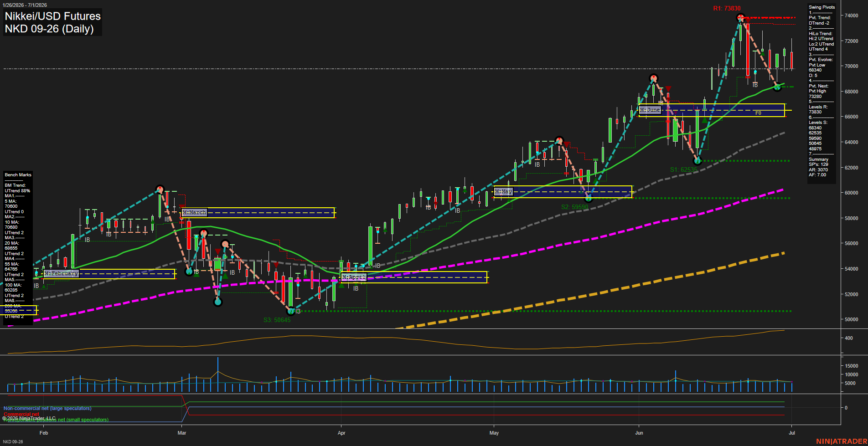Click the M:May monthly range label
The height and width of the screenshot is (446, 868).
tap(504, 191)
